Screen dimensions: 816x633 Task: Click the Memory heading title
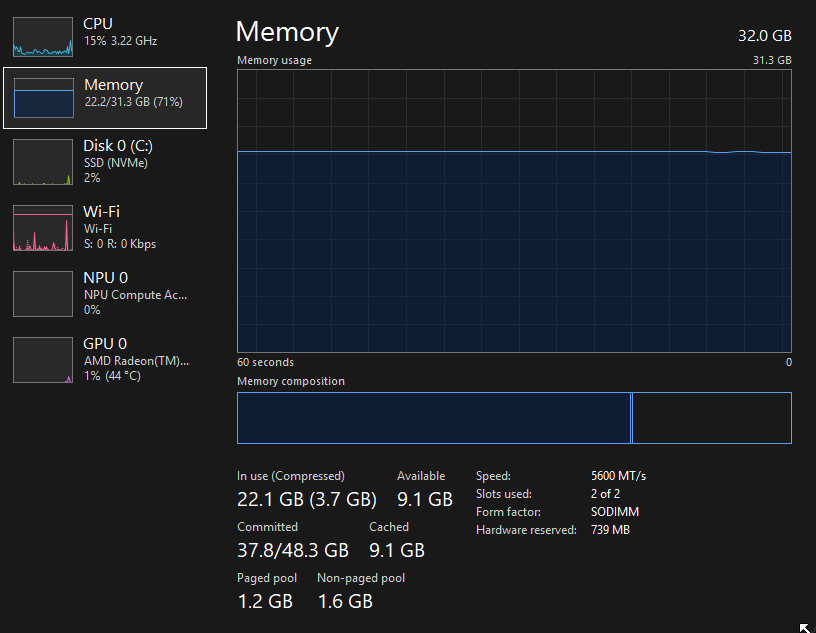pos(287,32)
